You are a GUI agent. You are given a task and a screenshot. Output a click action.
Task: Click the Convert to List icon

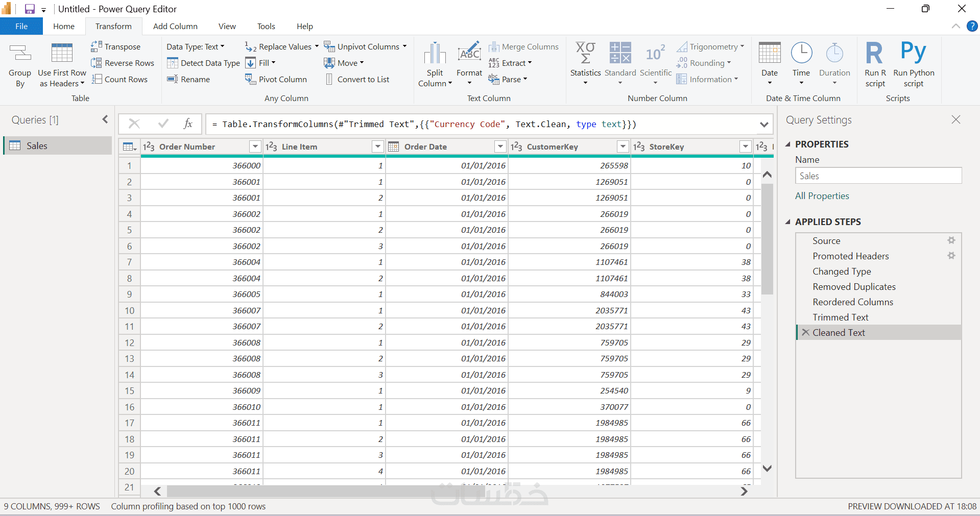pyautogui.click(x=329, y=79)
